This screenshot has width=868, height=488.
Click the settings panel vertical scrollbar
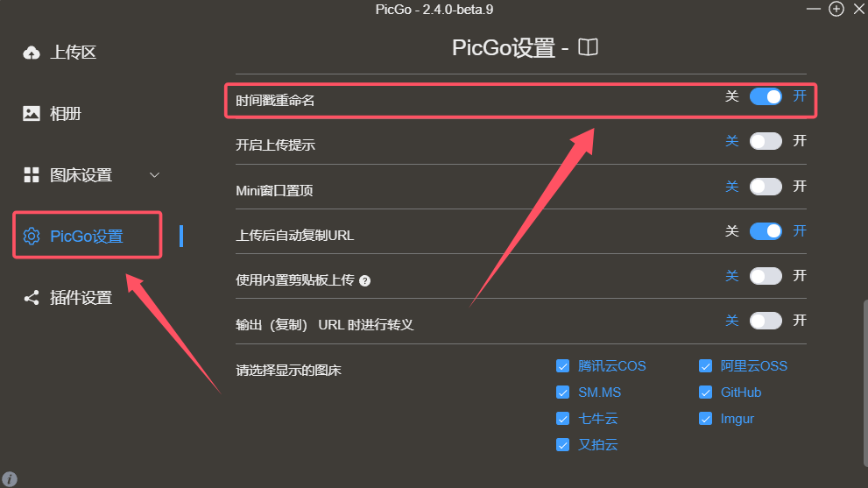coord(864,382)
